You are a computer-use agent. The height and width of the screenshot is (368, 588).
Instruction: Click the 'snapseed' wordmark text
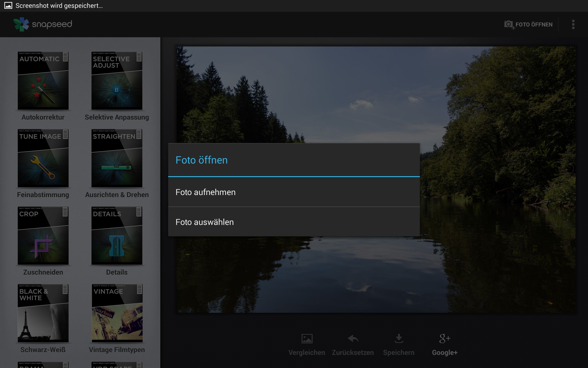pos(52,24)
